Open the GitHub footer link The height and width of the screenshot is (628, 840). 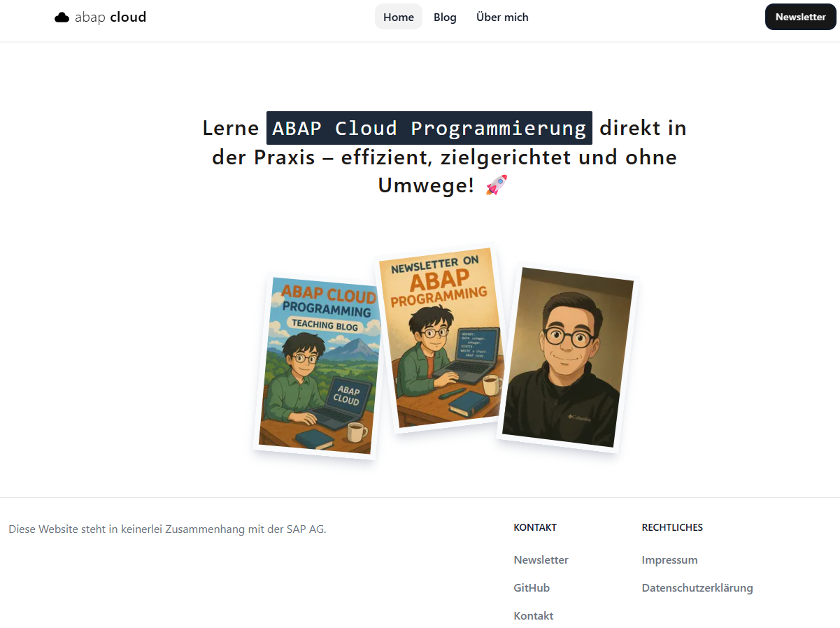[x=532, y=587]
